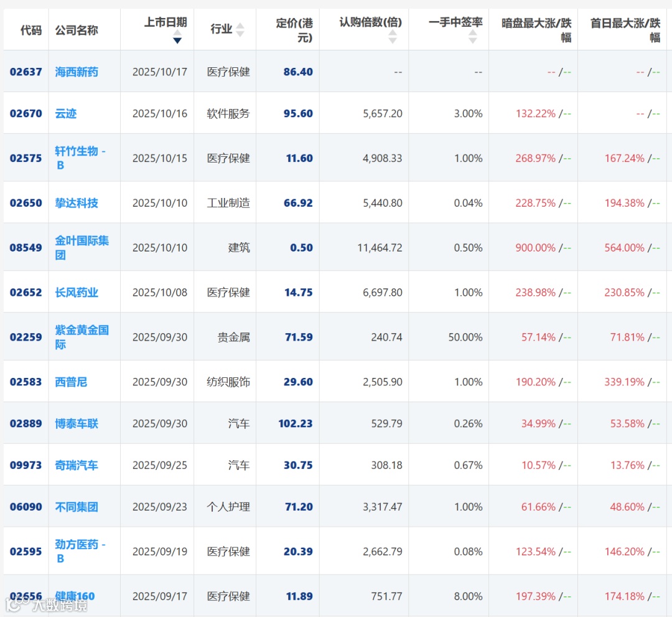Click stock code 02259
Screen dimensions: 672x617
pyautogui.click(x=26, y=337)
